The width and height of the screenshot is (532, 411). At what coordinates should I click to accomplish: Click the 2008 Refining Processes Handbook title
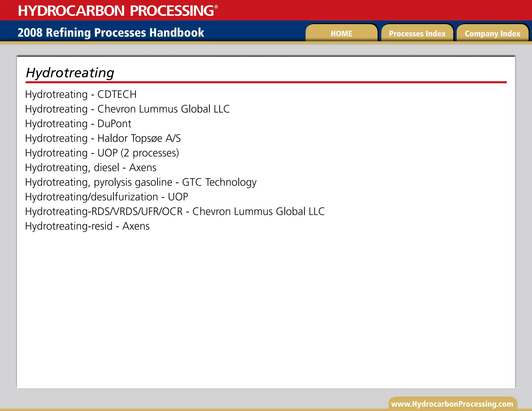[x=111, y=33]
